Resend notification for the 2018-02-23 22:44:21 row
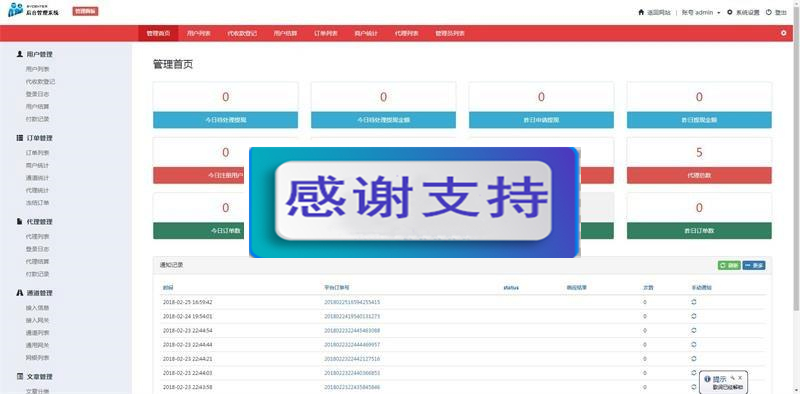The image size is (800, 394). (694, 359)
